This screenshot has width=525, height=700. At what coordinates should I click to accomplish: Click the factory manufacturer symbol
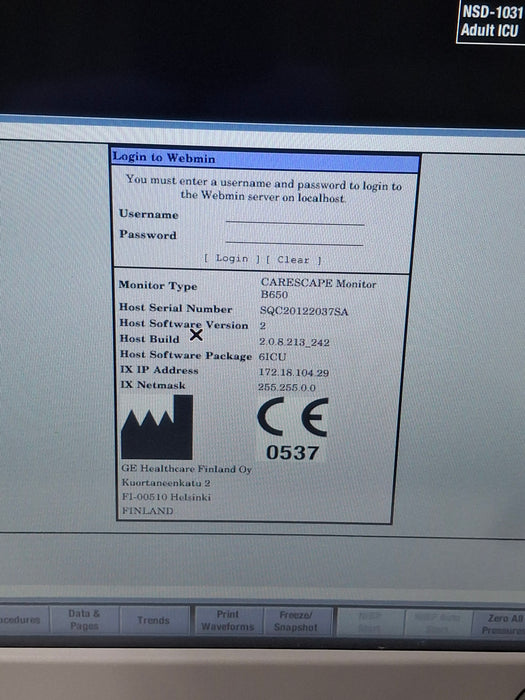click(157, 427)
